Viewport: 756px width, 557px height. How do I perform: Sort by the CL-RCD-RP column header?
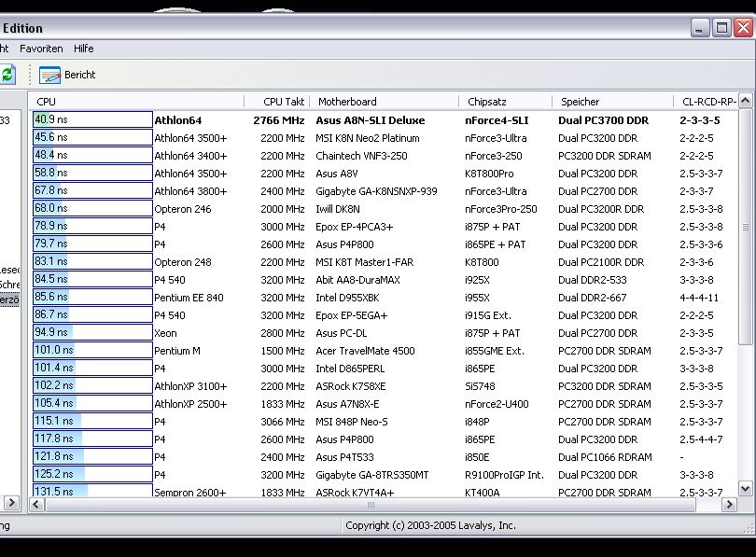click(x=706, y=102)
